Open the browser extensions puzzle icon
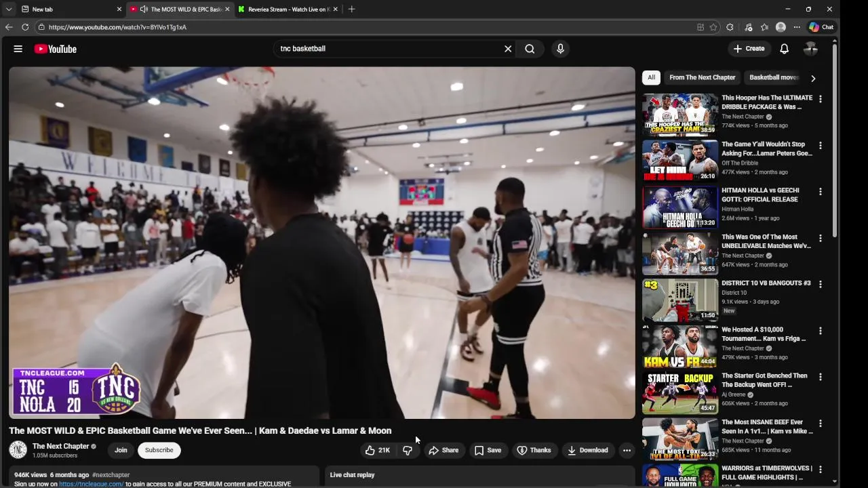This screenshot has width=868, height=488. click(730, 27)
